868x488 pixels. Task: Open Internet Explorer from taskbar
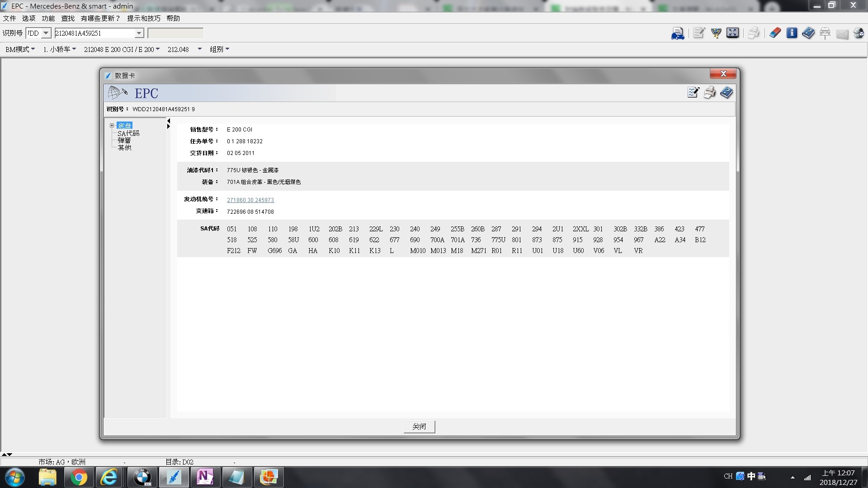[110, 477]
